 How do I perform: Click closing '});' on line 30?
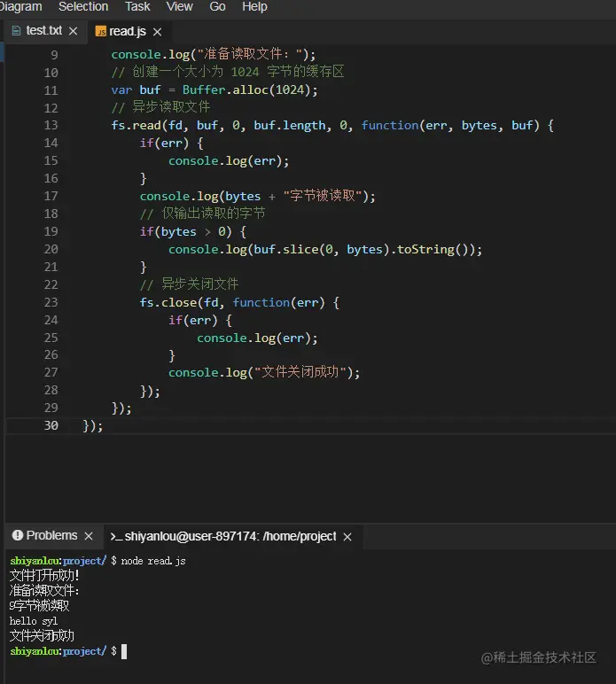click(92, 425)
